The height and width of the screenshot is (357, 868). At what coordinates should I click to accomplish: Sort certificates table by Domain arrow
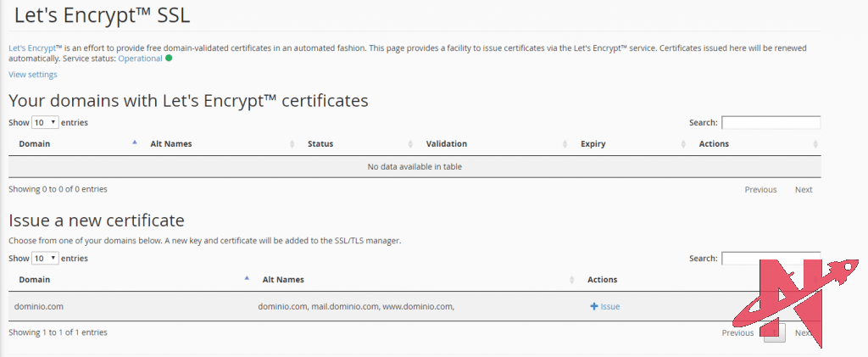(x=135, y=143)
